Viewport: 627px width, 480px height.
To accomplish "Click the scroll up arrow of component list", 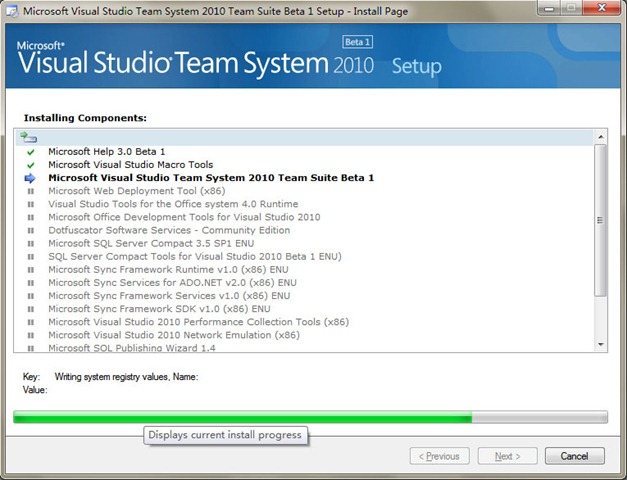I will pos(600,136).
